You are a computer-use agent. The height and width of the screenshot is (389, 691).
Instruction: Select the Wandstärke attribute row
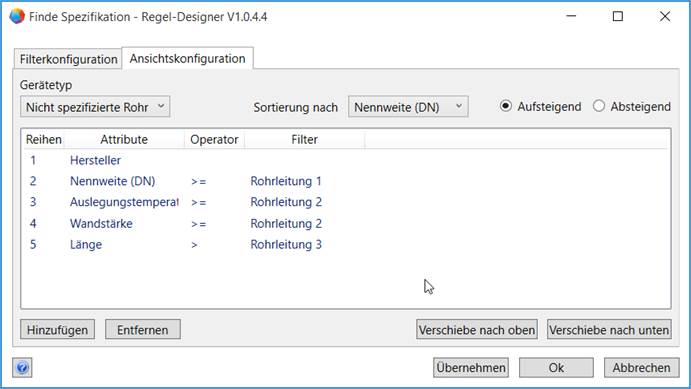point(346,223)
